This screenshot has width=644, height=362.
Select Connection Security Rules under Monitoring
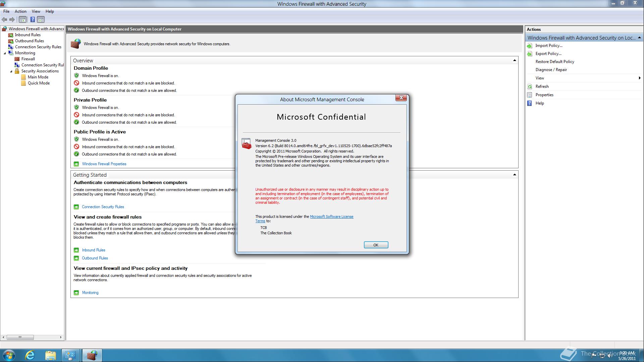coord(42,65)
